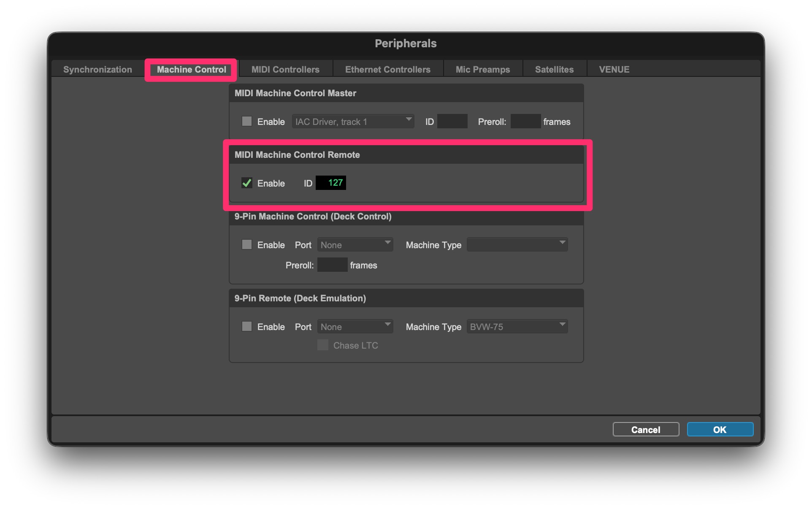Enable 9-Pin Machine Control Deck Control

coord(247,245)
